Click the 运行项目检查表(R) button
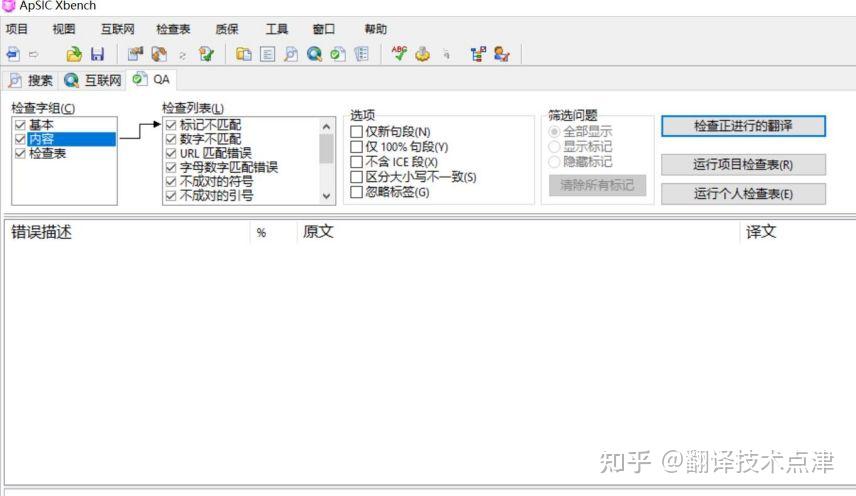This screenshot has height=496, width=856. [743, 164]
